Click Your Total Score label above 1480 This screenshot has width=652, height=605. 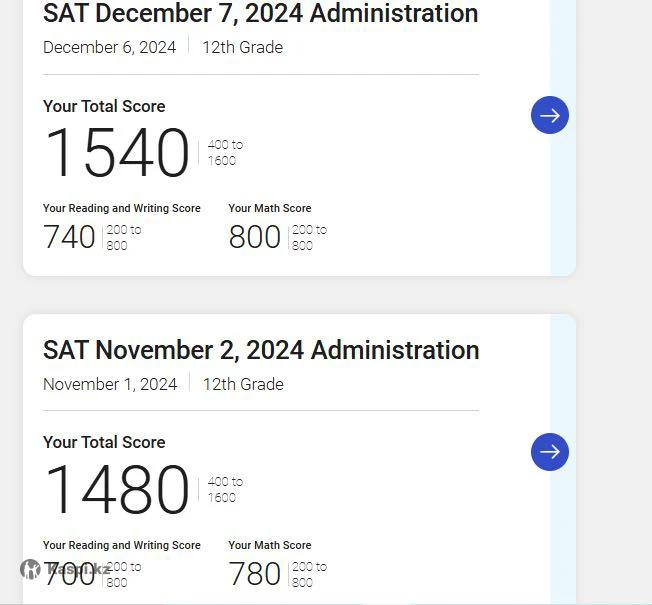[104, 442]
